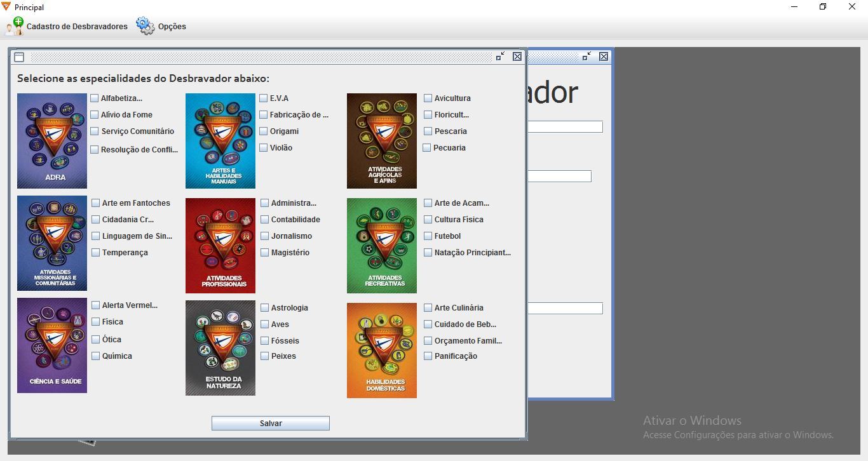Check the Jornalismo checkbox
Screen dimensions: 868x461
tap(265, 236)
